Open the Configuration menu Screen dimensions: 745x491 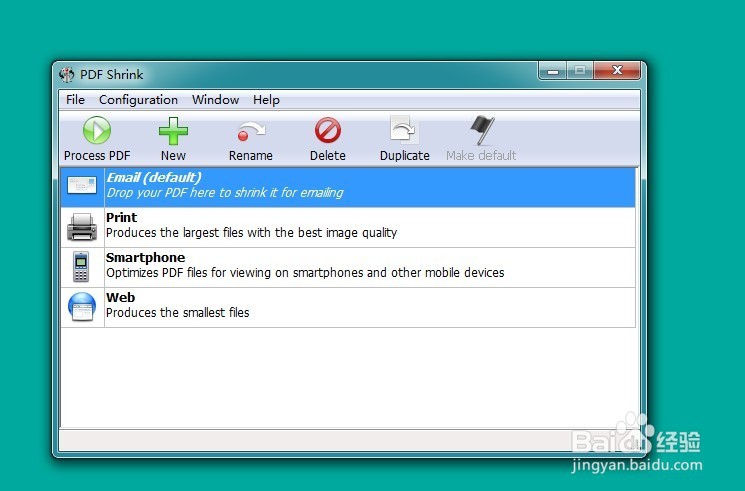(x=138, y=100)
